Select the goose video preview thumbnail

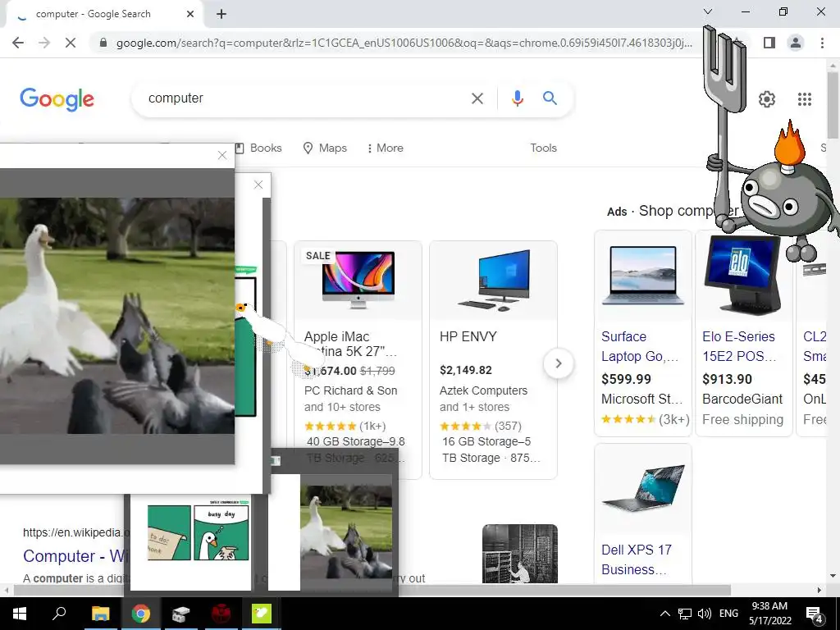point(330,533)
